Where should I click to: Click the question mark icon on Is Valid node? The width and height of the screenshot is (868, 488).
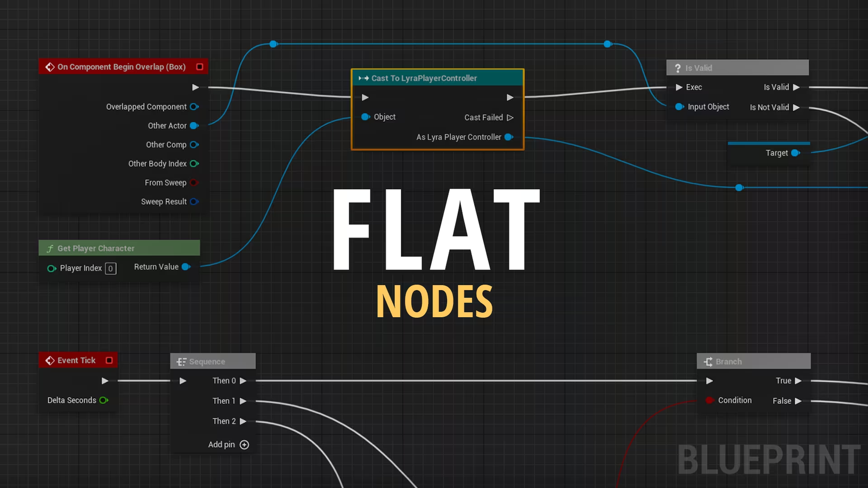click(x=676, y=67)
